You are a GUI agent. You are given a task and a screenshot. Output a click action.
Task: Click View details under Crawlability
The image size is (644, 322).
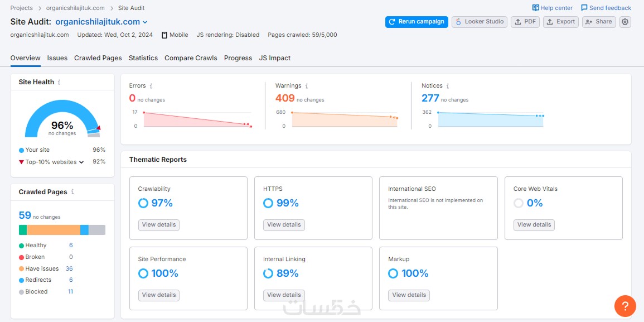pyautogui.click(x=159, y=225)
